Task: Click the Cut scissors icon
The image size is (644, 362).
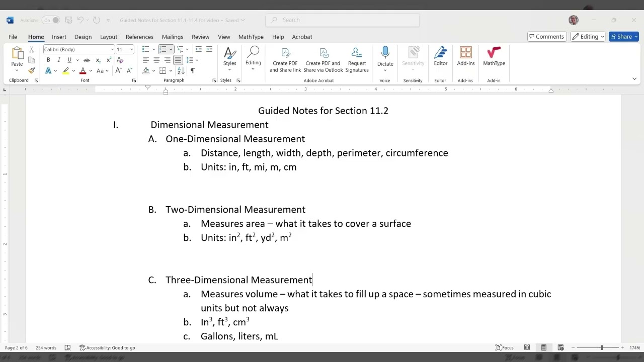Action: (x=31, y=49)
